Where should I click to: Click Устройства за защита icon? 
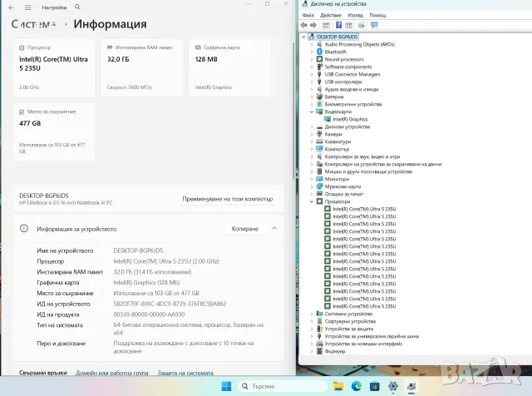click(x=319, y=329)
